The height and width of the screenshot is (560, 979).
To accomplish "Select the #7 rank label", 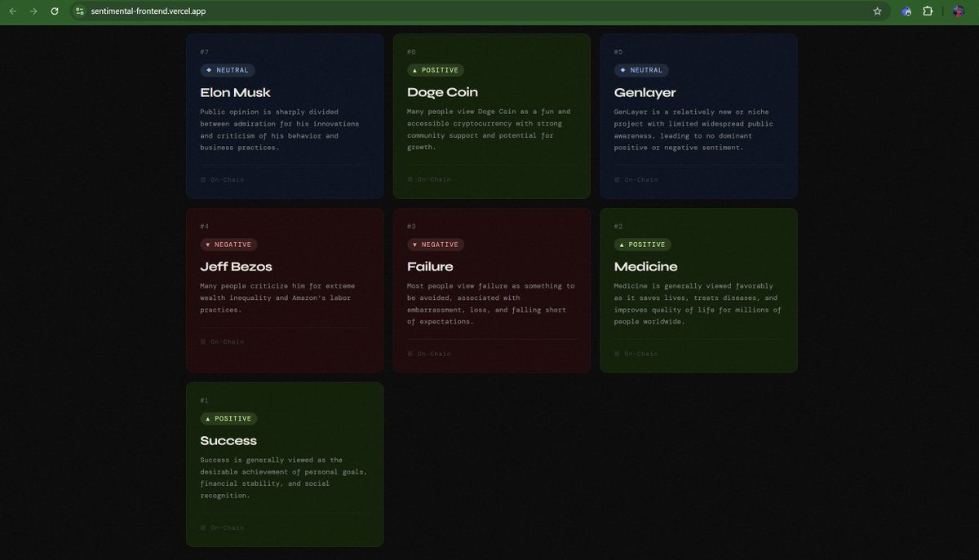I will click(205, 51).
